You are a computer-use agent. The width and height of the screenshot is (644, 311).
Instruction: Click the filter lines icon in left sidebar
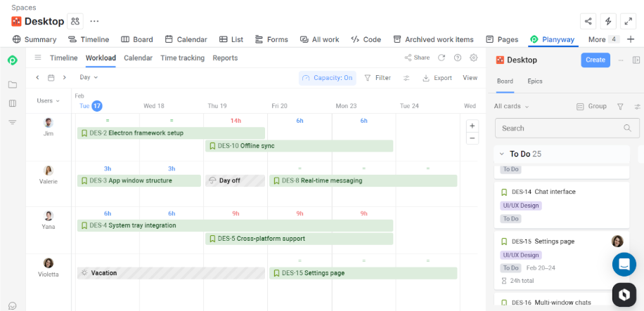pyautogui.click(x=13, y=122)
